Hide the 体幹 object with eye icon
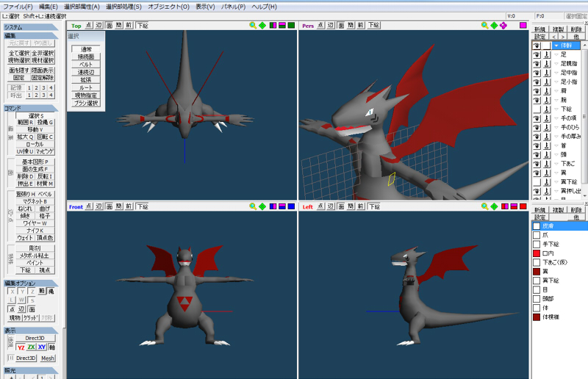 point(537,46)
